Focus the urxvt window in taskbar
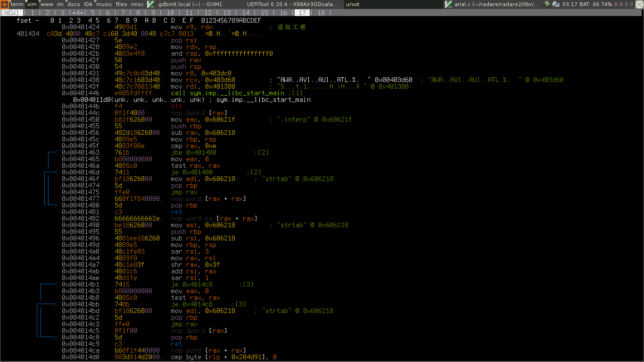The width and height of the screenshot is (644, 362). coord(393,4)
